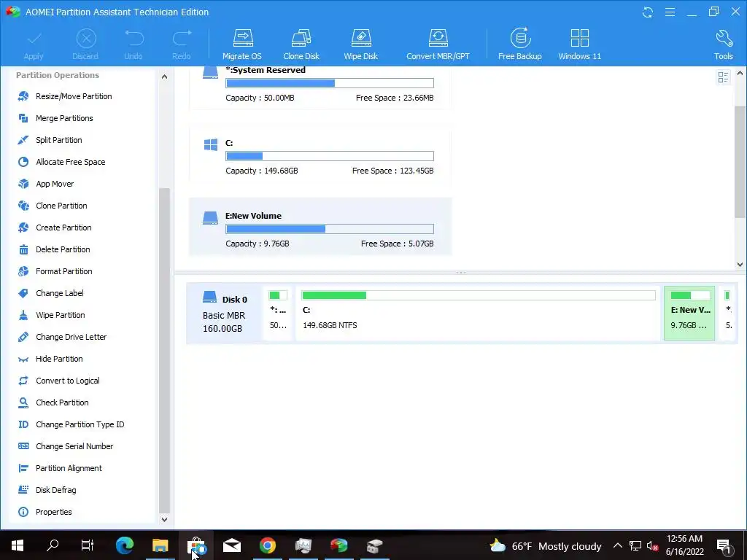Click the muted volume tray icon

point(652,545)
